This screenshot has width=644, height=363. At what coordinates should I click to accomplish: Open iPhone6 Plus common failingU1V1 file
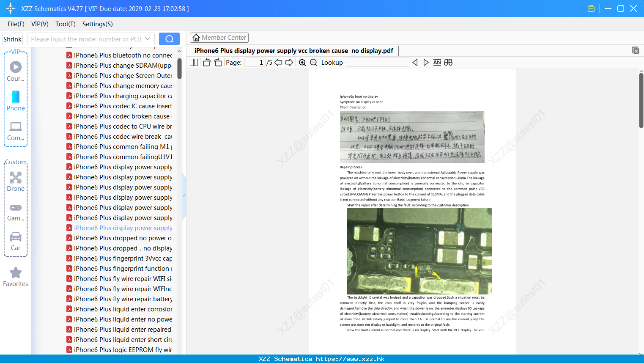[119, 157]
